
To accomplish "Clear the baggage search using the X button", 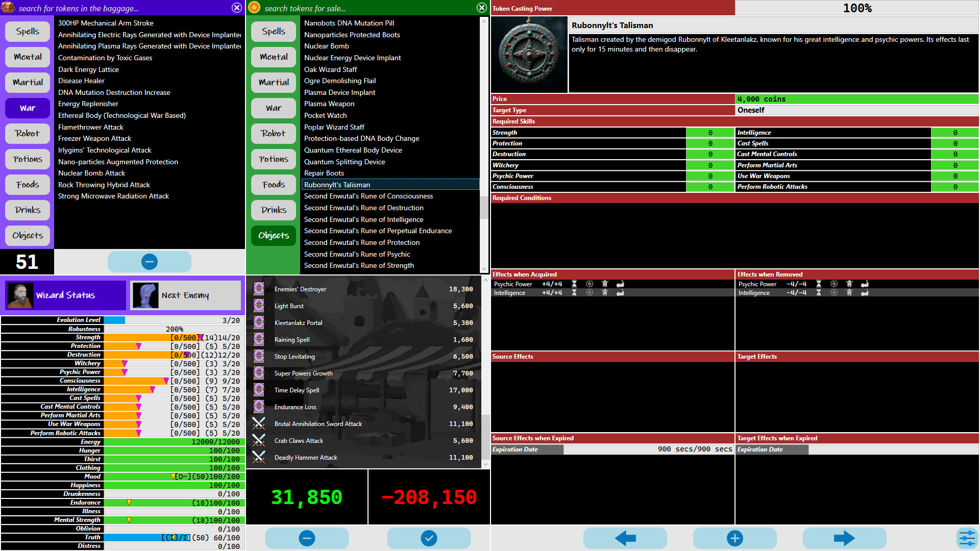I will pos(236,8).
